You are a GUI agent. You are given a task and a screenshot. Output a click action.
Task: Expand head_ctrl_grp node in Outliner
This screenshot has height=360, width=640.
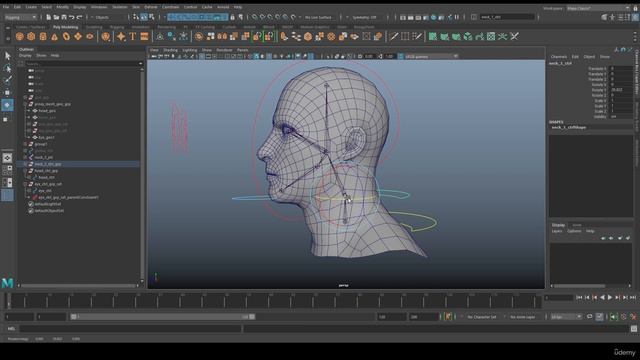pyautogui.click(x=25, y=171)
